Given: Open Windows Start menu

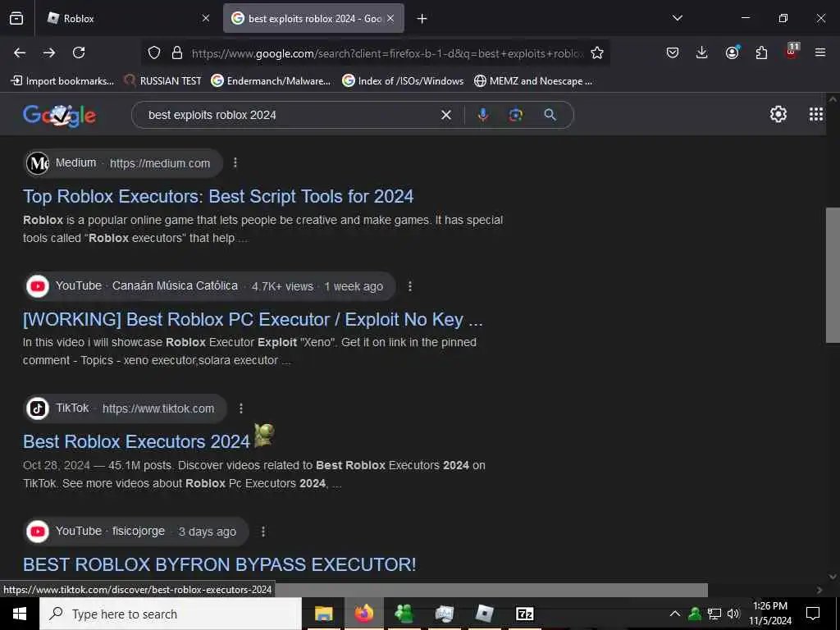Looking at the screenshot, I should pos(20,614).
